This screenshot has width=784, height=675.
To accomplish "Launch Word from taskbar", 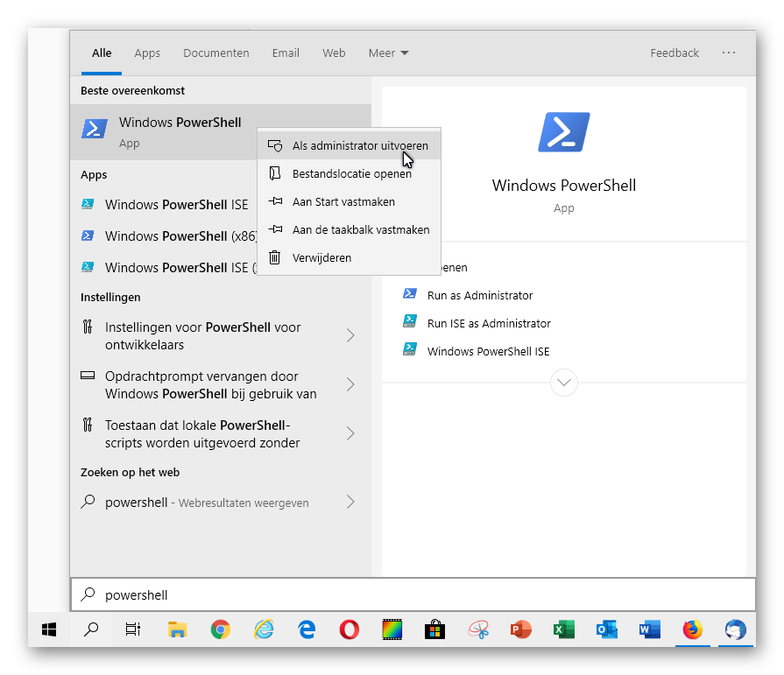I will 649,629.
